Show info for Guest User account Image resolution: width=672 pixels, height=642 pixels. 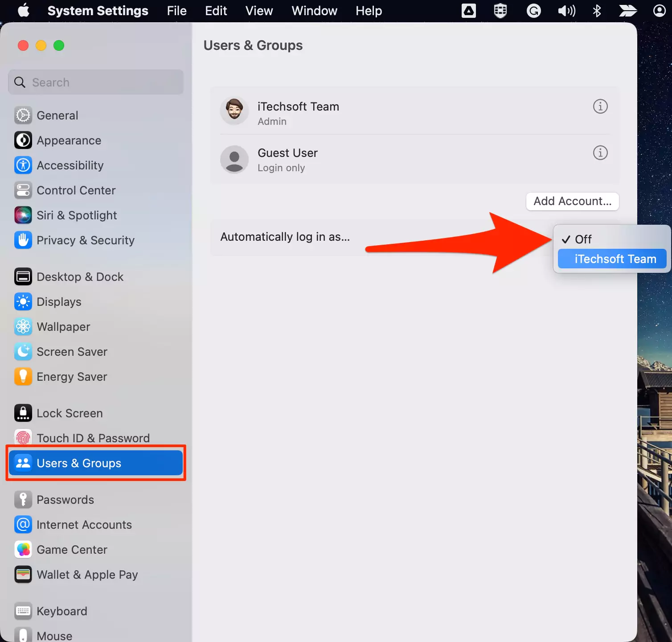pyautogui.click(x=600, y=153)
